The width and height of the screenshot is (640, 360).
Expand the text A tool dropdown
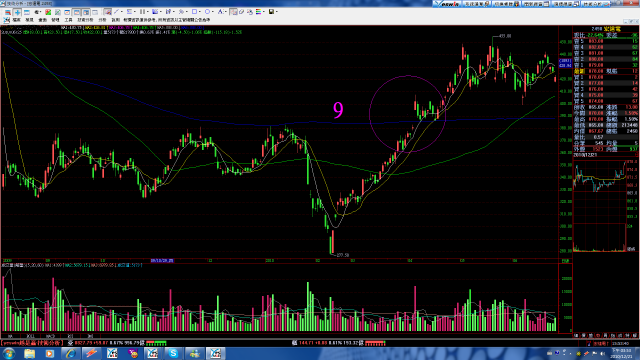click(226, 12)
